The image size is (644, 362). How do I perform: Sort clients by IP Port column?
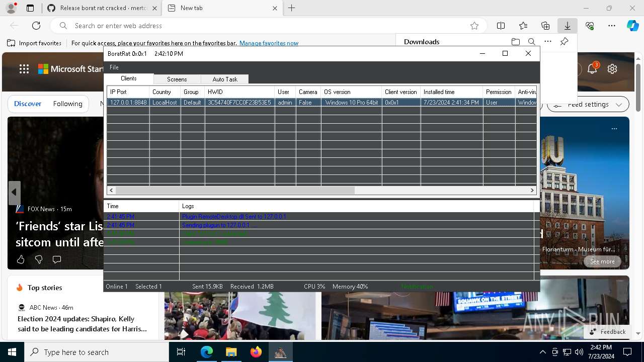pos(128,92)
